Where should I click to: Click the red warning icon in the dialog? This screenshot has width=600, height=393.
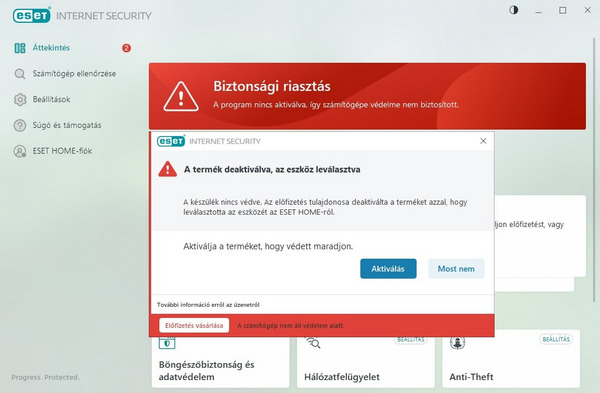click(x=168, y=169)
